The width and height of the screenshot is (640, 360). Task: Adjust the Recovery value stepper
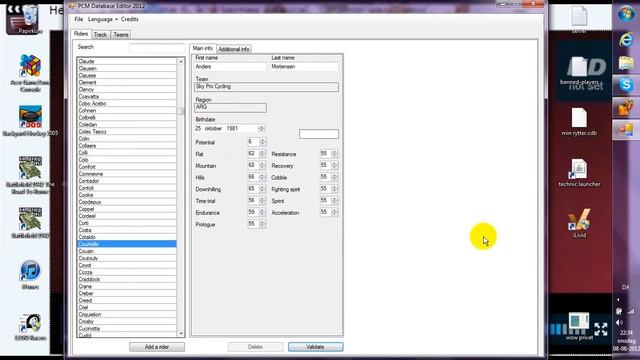(335, 166)
